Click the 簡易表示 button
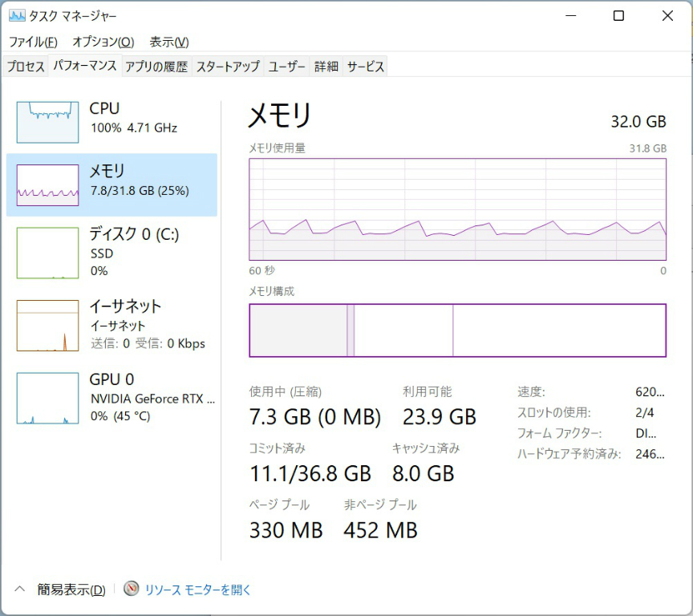Image resolution: width=693 pixels, height=616 pixels. coord(71,590)
